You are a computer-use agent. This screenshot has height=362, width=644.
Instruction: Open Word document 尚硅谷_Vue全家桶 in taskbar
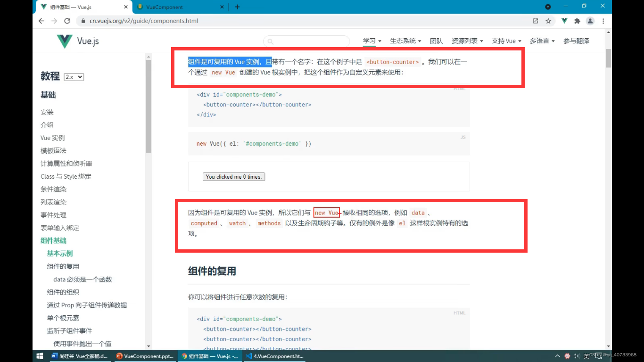click(x=80, y=356)
